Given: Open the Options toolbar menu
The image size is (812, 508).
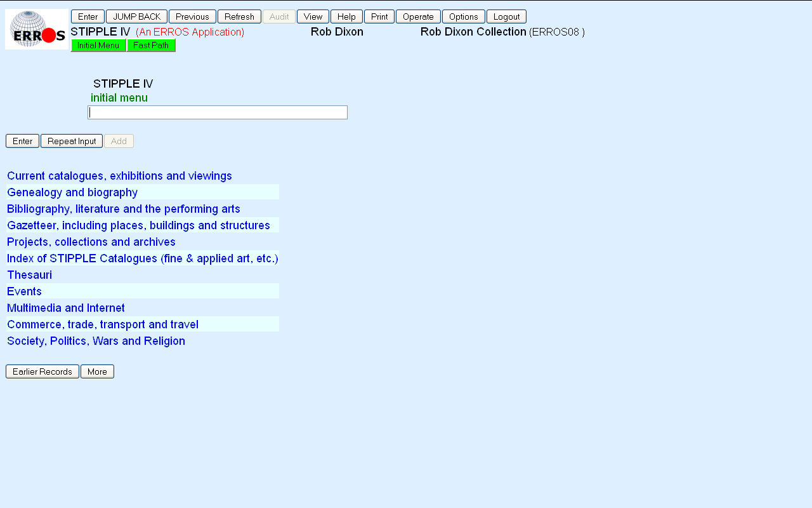Looking at the screenshot, I should coord(463,17).
